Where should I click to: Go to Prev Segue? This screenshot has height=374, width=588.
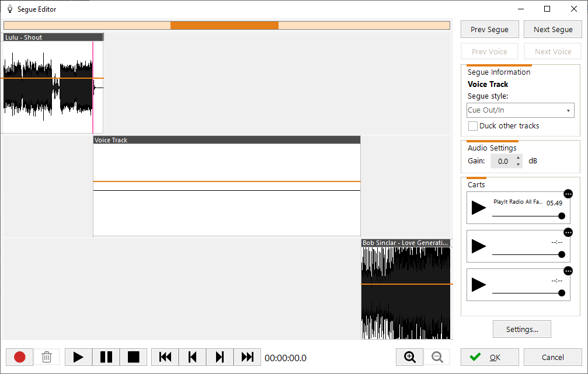(x=489, y=29)
